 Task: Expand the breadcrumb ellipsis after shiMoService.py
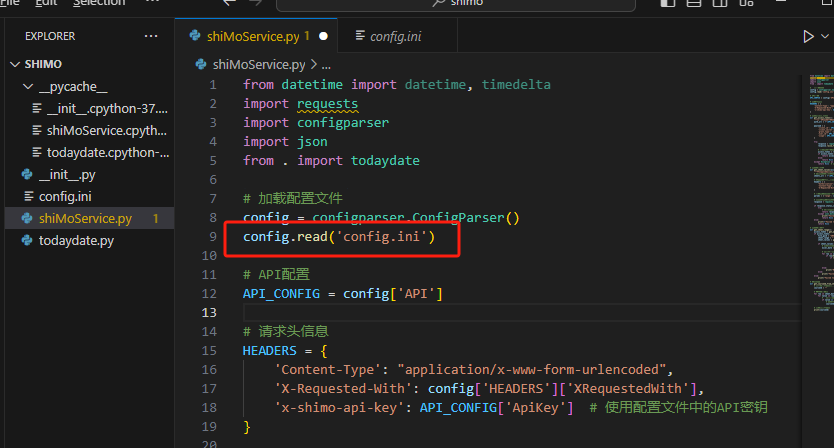pyautogui.click(x=327, y=65)
